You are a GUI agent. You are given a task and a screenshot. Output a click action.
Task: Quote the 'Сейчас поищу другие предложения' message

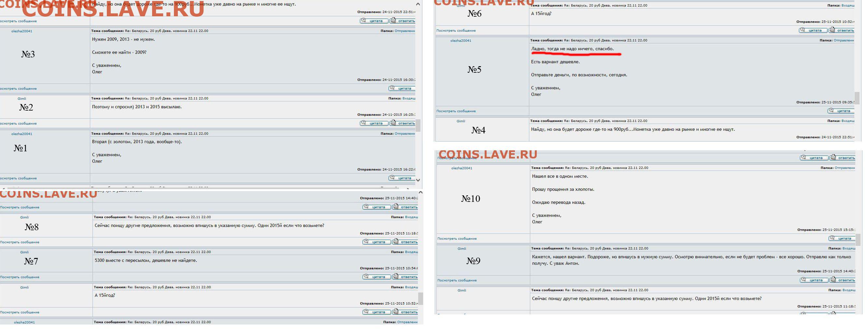click(377, 243)
